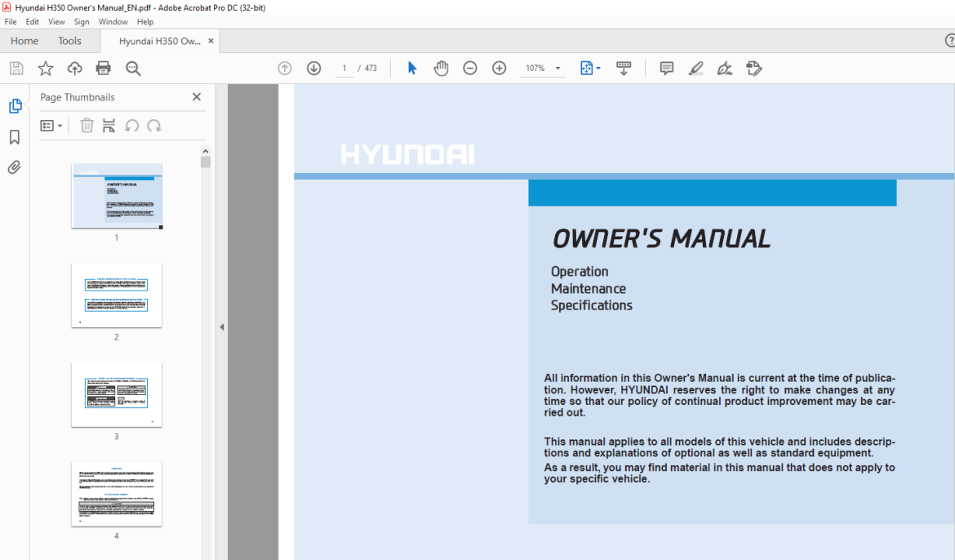955x560 pixels.
Task: Select the Hand pan tool
Action: tap(441, 69)
